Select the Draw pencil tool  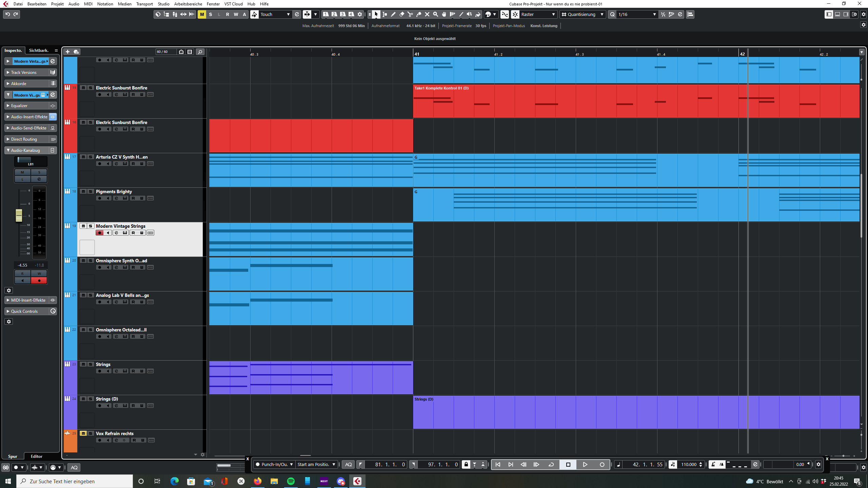point(393,14)
